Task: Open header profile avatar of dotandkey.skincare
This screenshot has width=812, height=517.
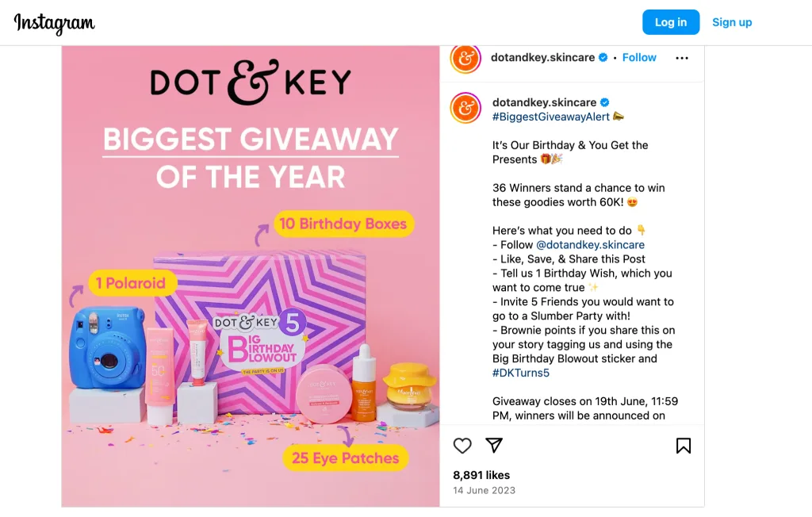Action: tap(465, 58)
